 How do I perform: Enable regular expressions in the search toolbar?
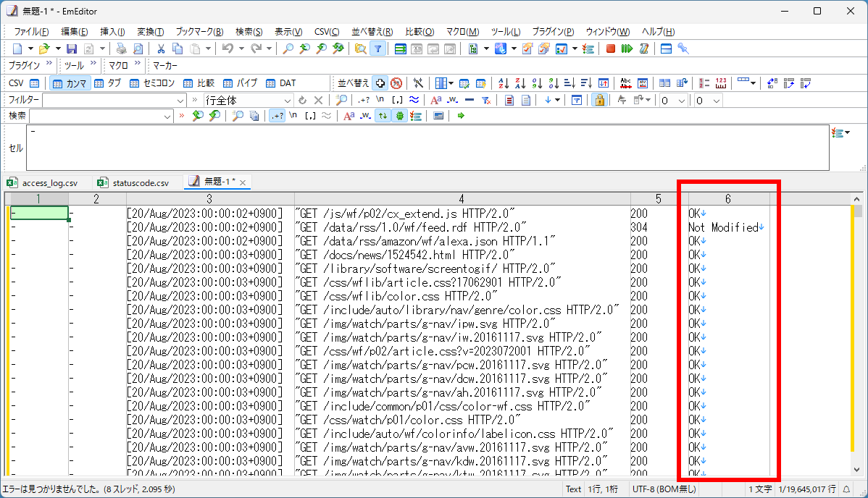tap(278, 116)
